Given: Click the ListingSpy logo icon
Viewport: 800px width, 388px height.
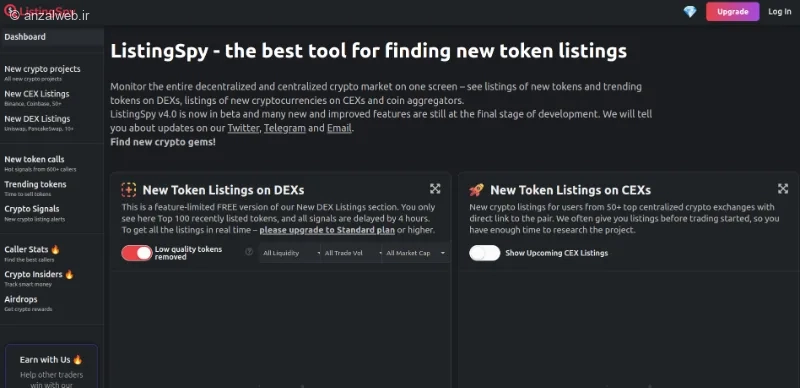Looking at the screenshot, I should [10, 10].
